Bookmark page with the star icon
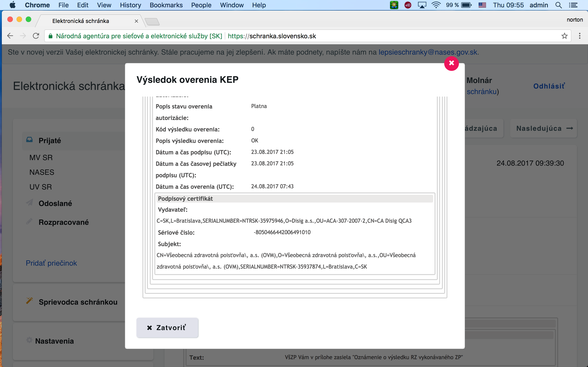This screenshot has width=588, height=367. 564,36
